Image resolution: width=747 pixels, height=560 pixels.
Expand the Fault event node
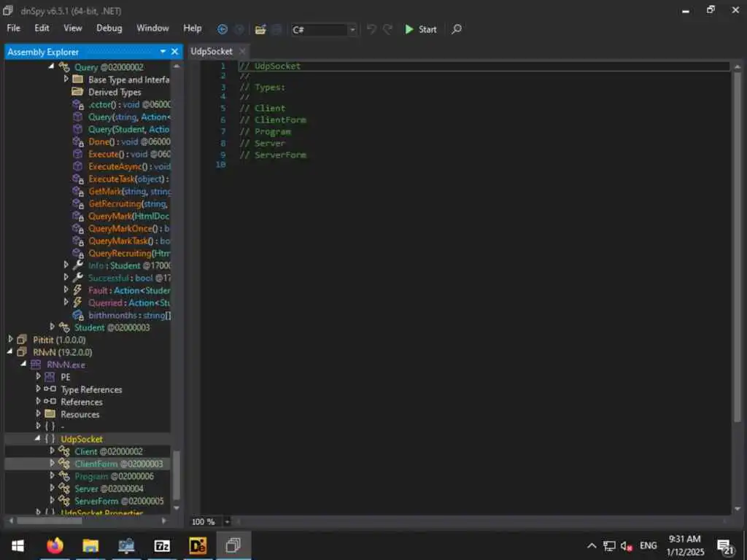tap(66, 289)
